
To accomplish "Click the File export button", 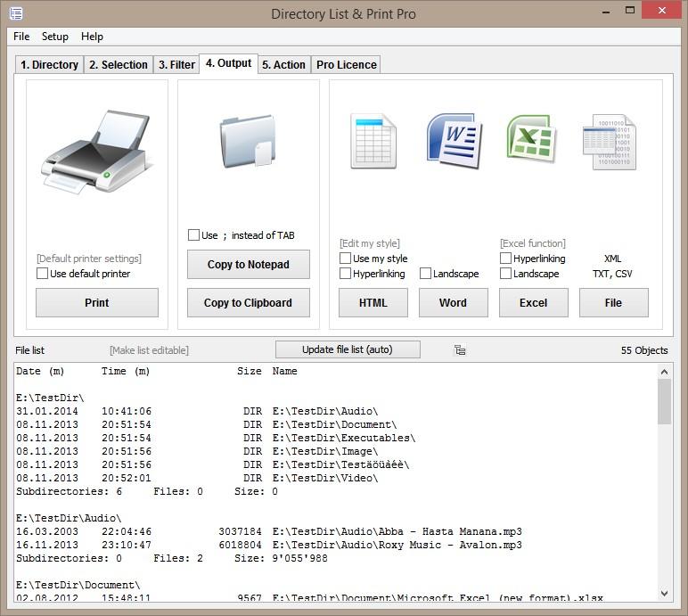I will coord(613,302).
